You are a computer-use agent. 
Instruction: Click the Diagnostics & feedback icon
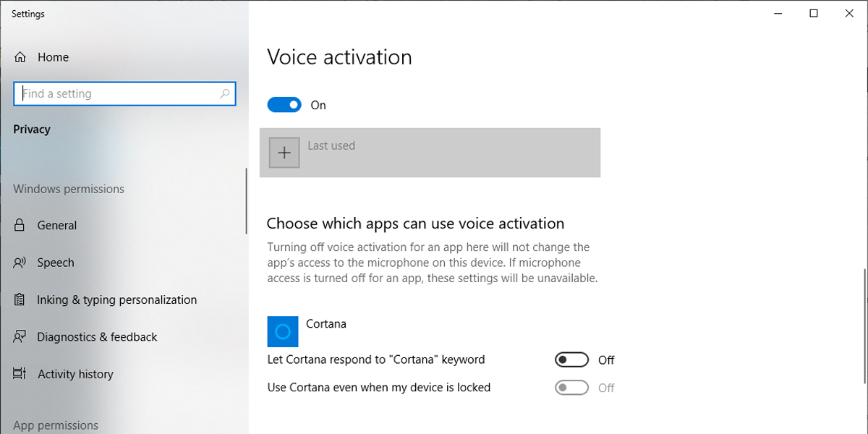click(x=20, y=337)
